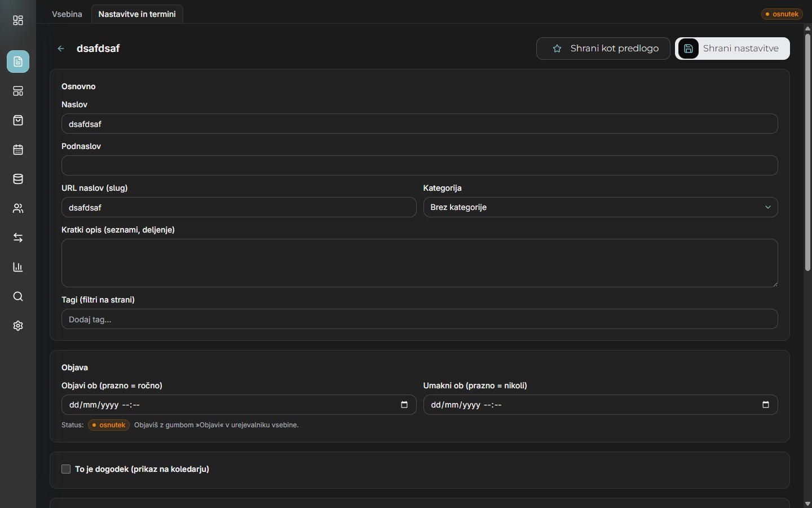
Task: Click the Kratki opis textarea
Action: click(x=420, y=263)
